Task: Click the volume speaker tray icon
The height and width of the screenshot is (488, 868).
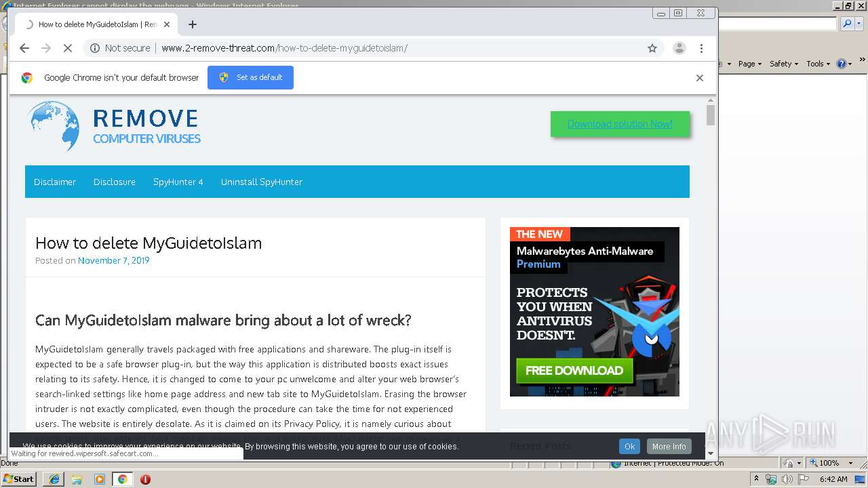Action: click(x=787, y=479)
